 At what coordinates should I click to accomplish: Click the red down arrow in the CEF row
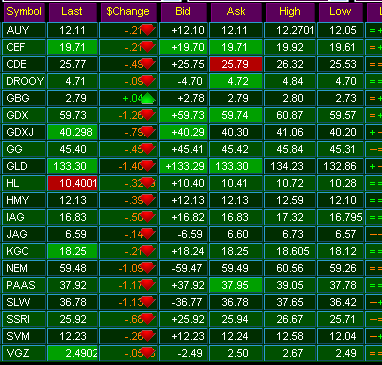(147, 47)
